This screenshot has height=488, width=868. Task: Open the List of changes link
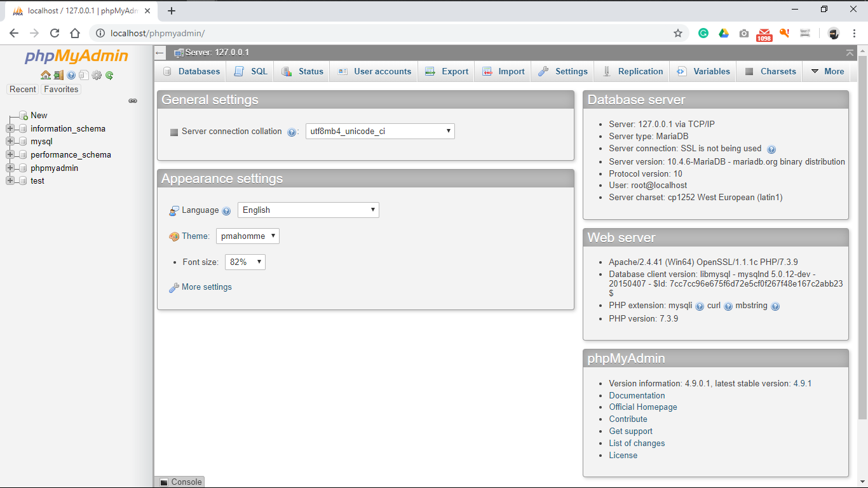(x=637, y=444)
